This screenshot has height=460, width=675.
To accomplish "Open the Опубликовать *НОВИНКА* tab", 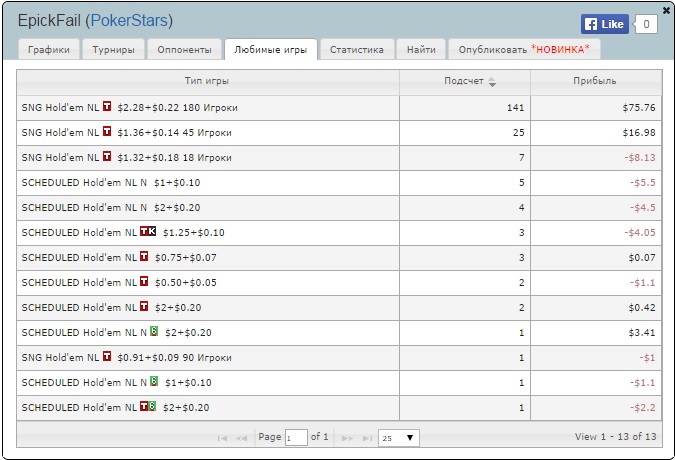I will (524, 49).
